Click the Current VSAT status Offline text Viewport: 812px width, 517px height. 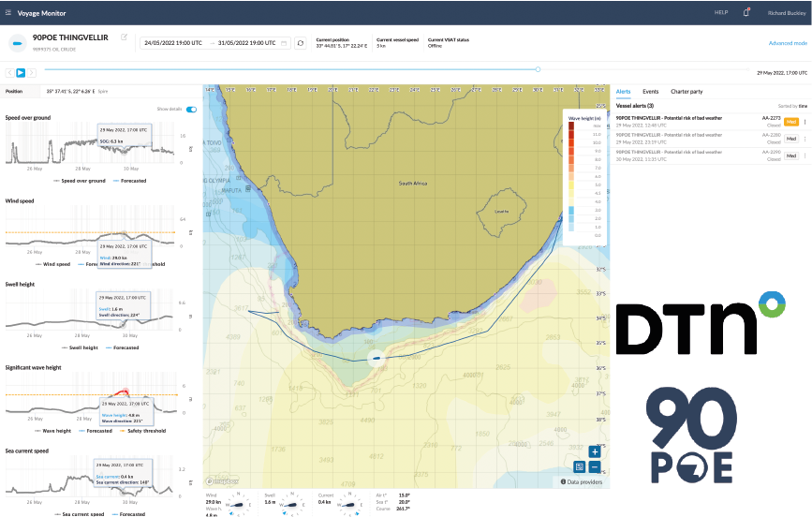[x=435, y=46]
